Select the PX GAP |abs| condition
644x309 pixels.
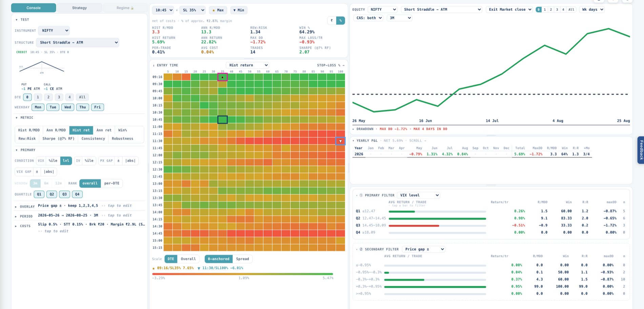[x=130, y=161]
